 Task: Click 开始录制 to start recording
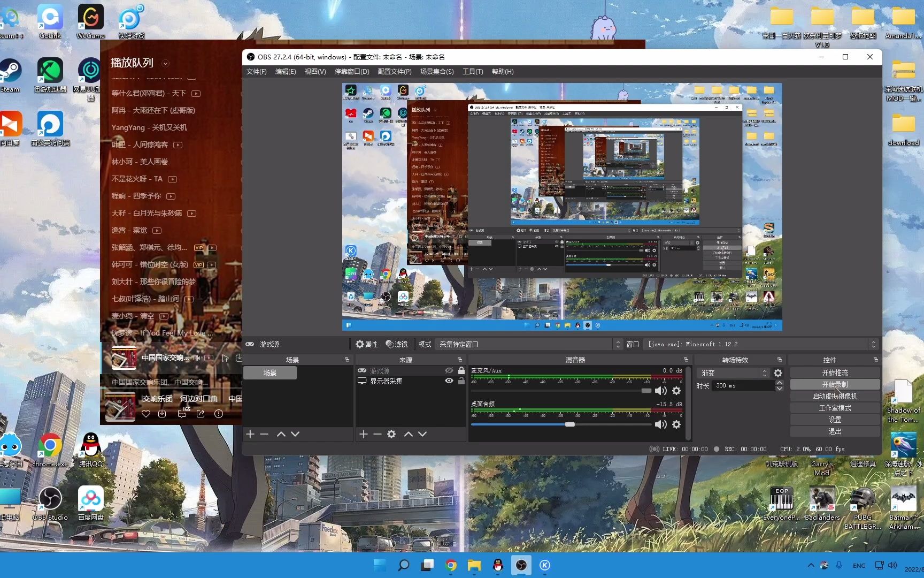[835, 384]
